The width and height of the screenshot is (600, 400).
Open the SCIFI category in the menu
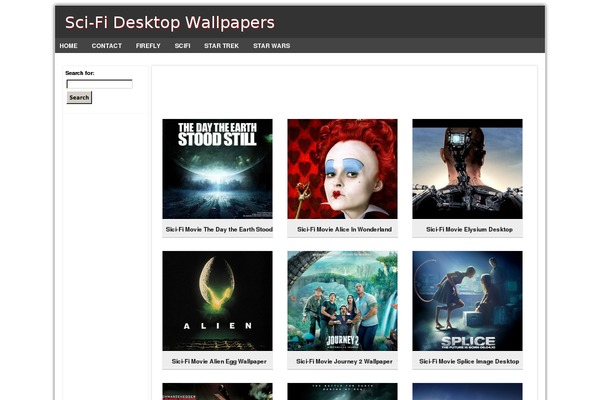pos(183,46)
